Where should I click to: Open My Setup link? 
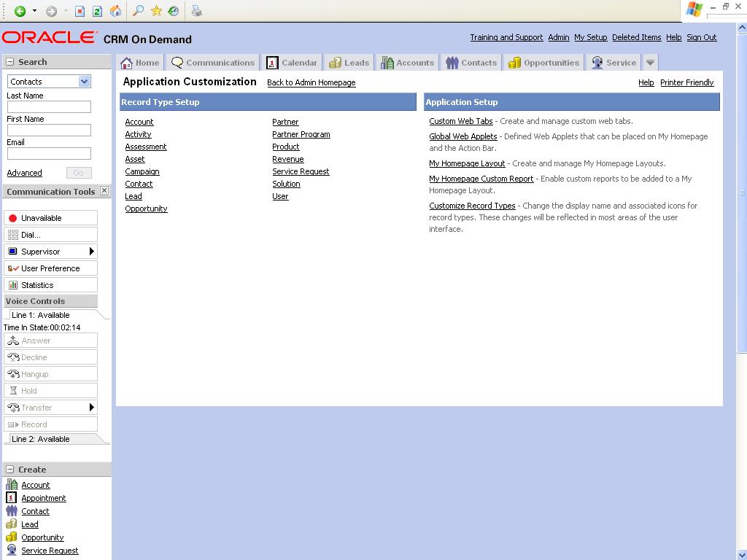591,37
